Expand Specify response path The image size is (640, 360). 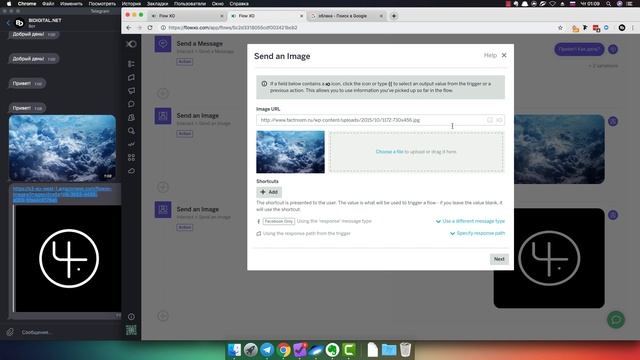click(x=477, y=233)
